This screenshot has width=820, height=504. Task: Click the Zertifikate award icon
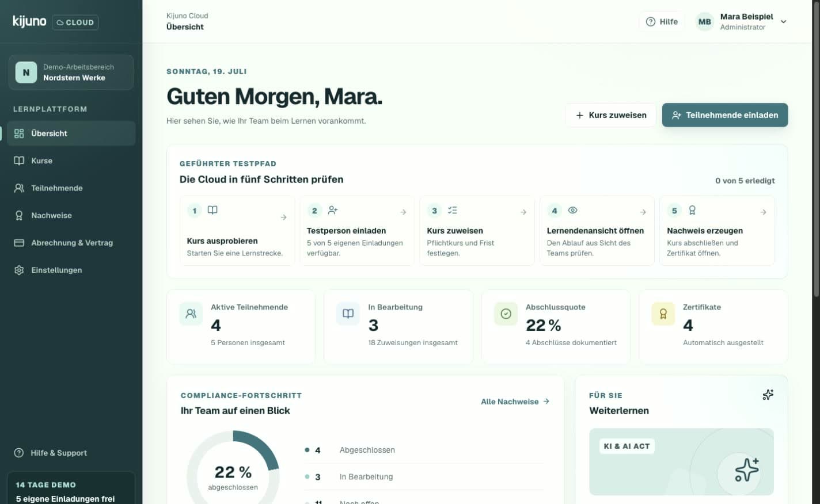[663, 314]
